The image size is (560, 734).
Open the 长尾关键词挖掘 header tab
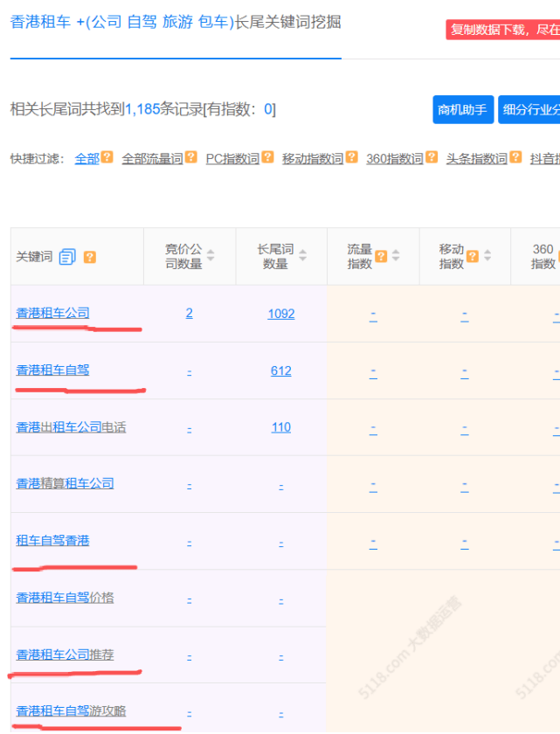(176, 22)
